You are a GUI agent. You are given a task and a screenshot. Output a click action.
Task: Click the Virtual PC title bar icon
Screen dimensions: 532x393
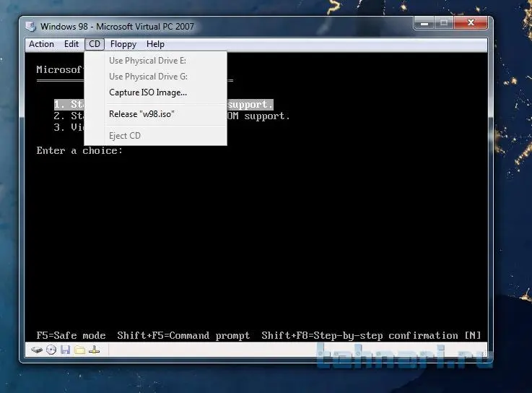pos(31,27)
